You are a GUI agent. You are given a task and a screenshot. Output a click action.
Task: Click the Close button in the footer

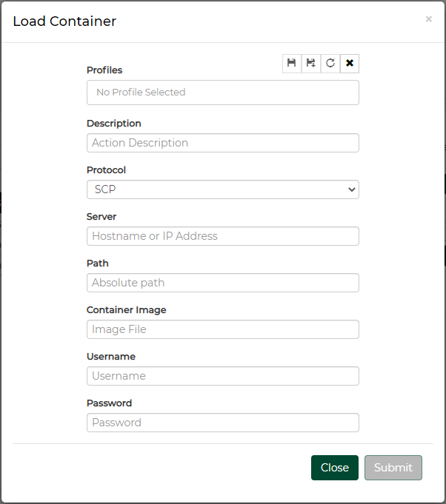click(x=334, y=468)
